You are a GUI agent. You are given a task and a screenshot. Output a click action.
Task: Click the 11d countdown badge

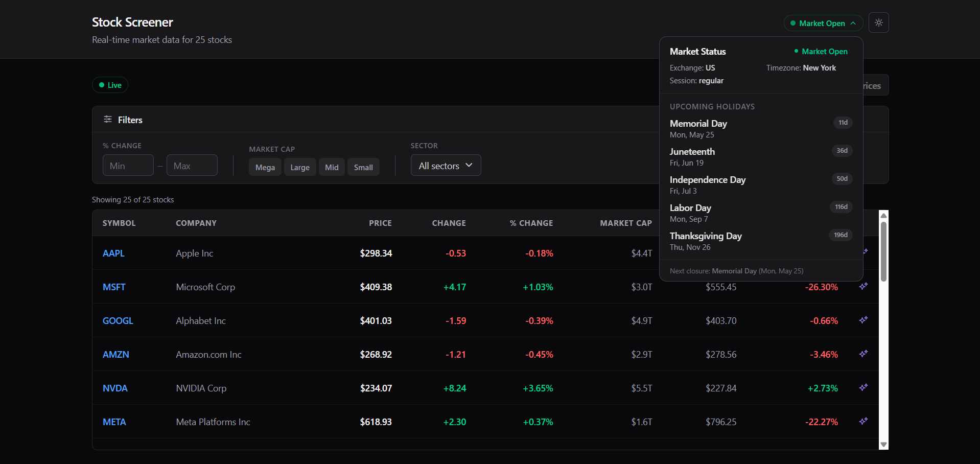pyautogui.click(x=843, y=123)
